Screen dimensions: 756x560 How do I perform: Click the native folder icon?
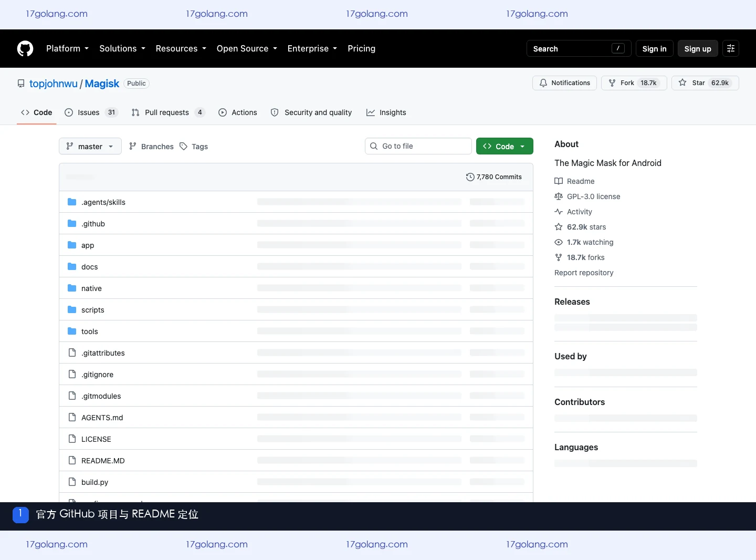(x=72, y=288)
